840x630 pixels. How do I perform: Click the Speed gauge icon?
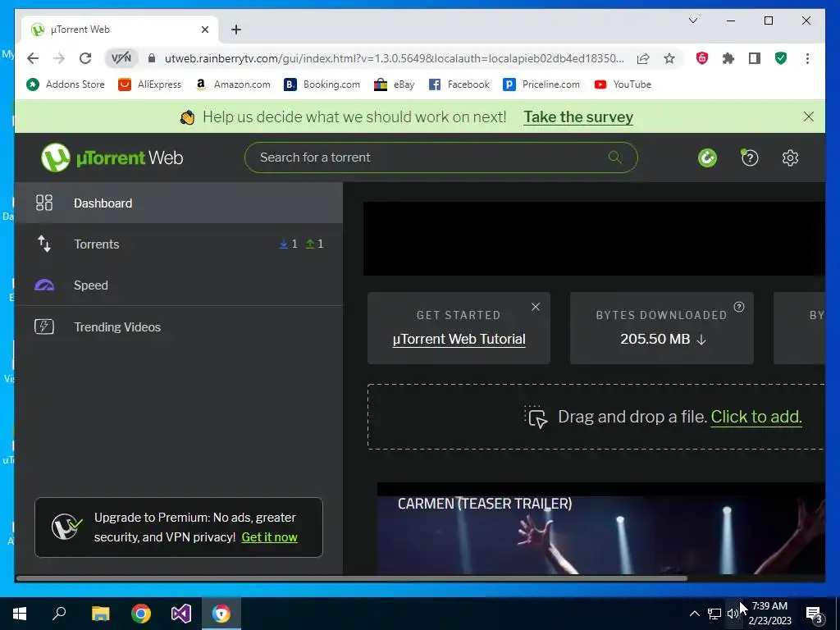point(44,285)
